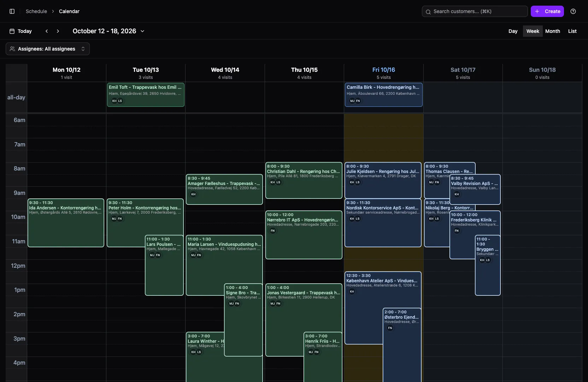This screenshot has width=588, height=382.
Task: Open the help question-mark icon
Action: pos(573,11)
